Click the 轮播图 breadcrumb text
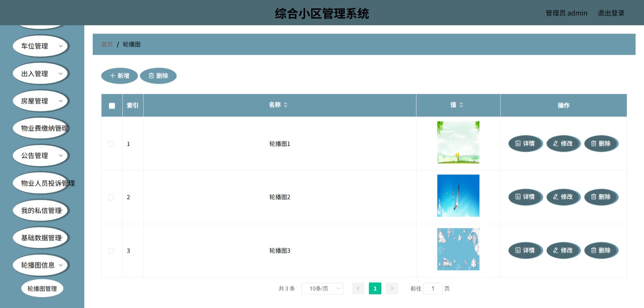 click(x=132, y=45)
